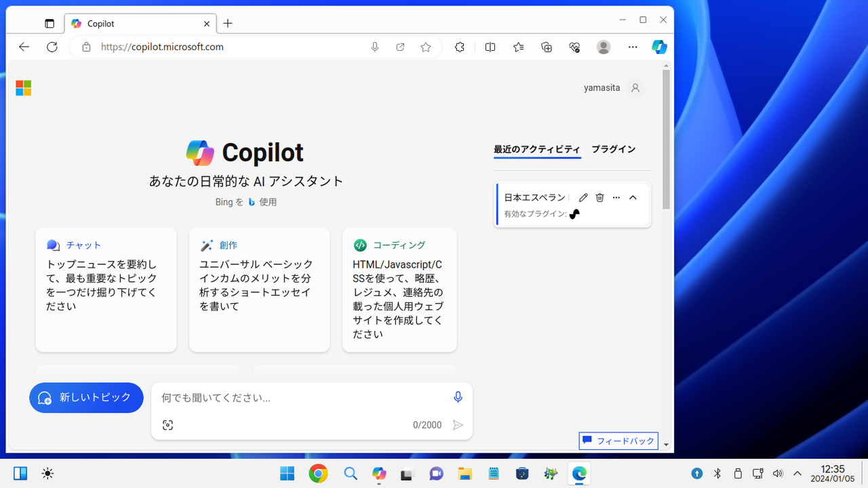Screen dimensions: 868x488
Task: Open this site in an app window
Action: tap(400, 47)
